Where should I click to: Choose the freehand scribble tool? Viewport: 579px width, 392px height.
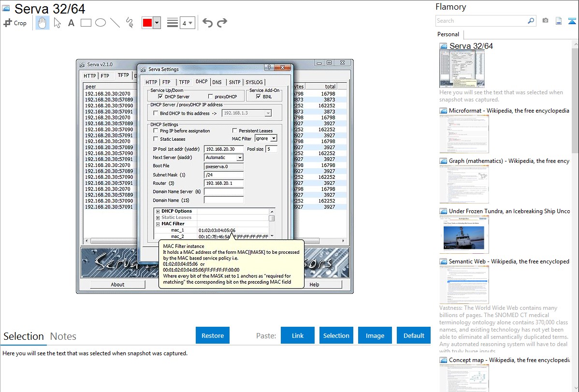pyautogui.click(x=129, y=23)
